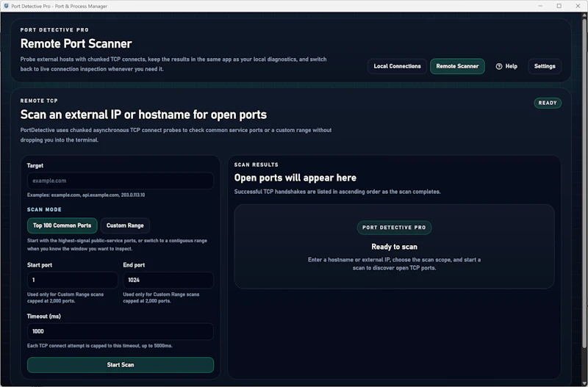Click the PORT DETECTIVE PRO badge in results
This screenshot has width=588, height=387.
(x=394, y=228)
